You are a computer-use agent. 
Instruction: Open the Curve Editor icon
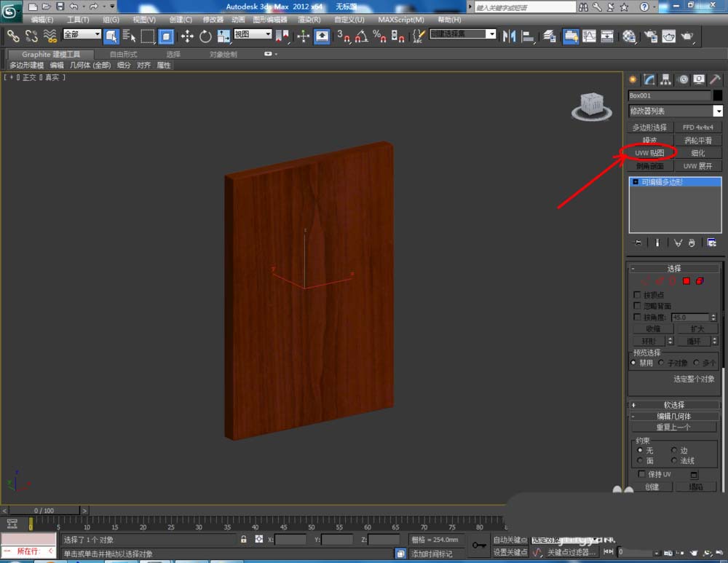589,36
